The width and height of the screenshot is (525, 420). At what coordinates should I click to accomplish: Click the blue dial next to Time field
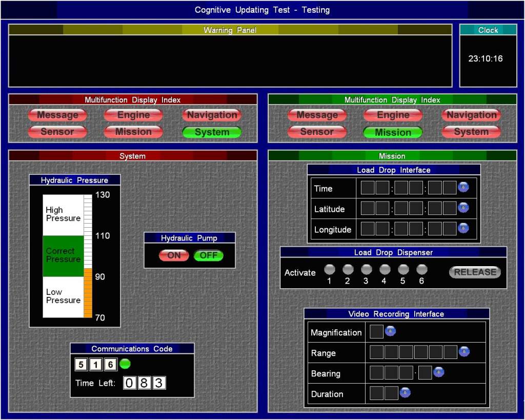[463, 187]
